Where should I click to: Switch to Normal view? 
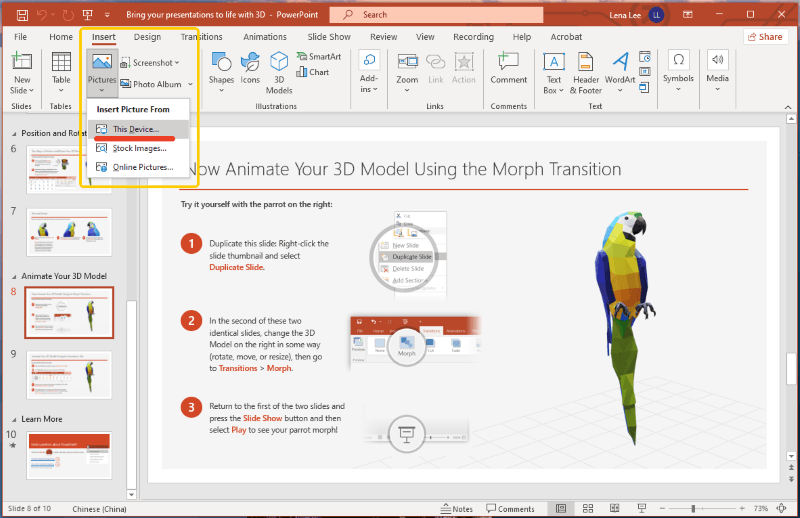pos(561,508)
